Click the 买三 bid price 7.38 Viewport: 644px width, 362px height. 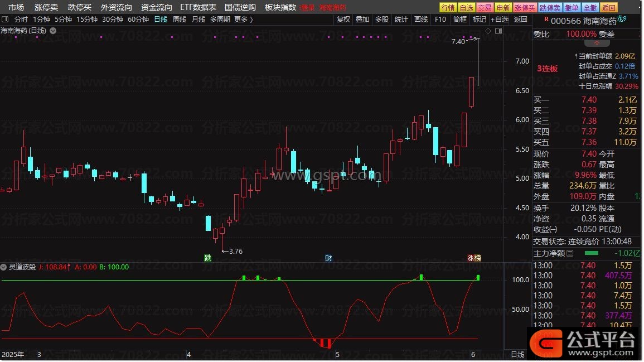(589, 121)
